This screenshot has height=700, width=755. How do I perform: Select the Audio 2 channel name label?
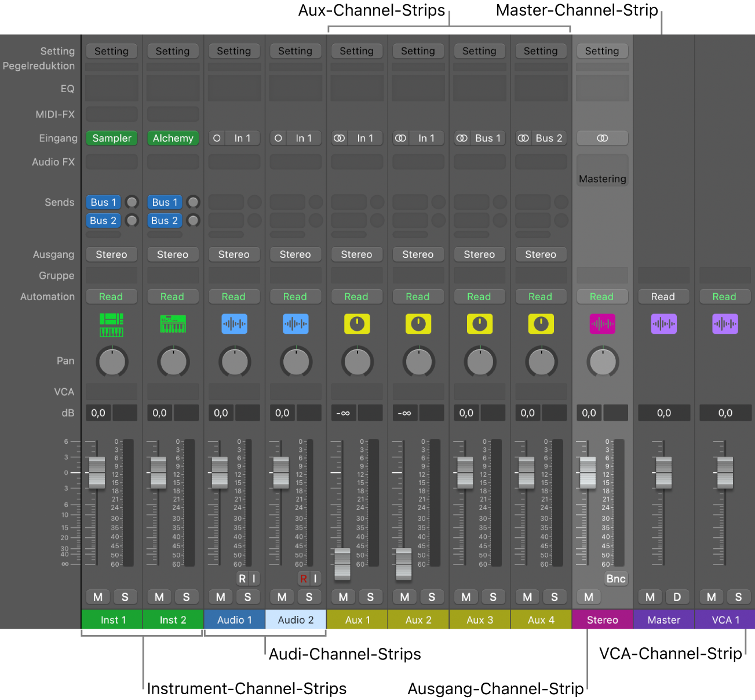coord(296,619)
